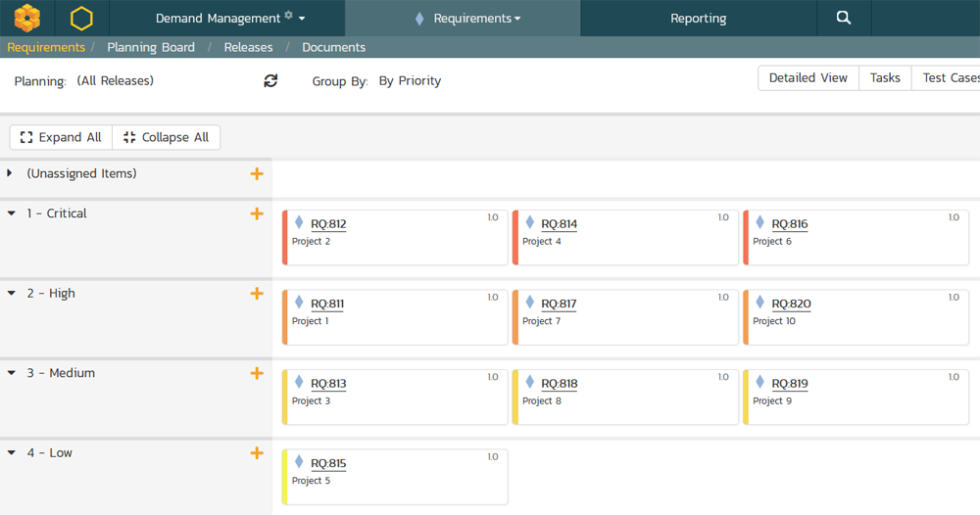Click the search magnifier icon

point(843,18)
